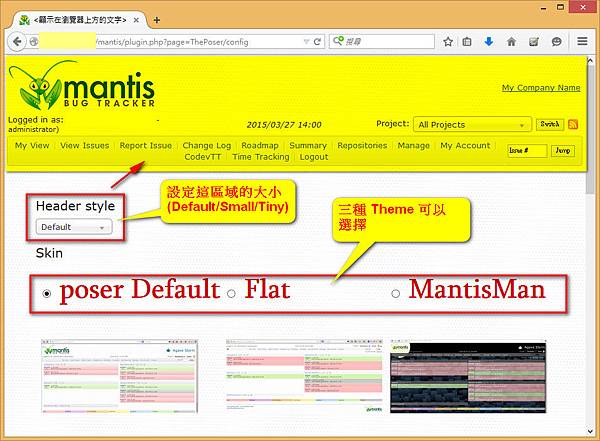600x441 pixels.
Task: Select the Flat skin radio button
Action: point(231,294)
